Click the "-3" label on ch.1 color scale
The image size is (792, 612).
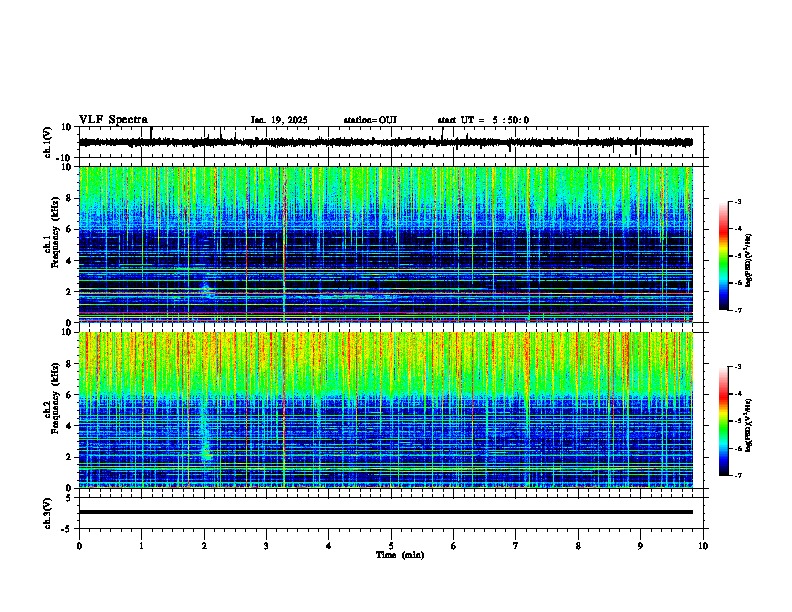pyautogui.click(x=738, y=201)
